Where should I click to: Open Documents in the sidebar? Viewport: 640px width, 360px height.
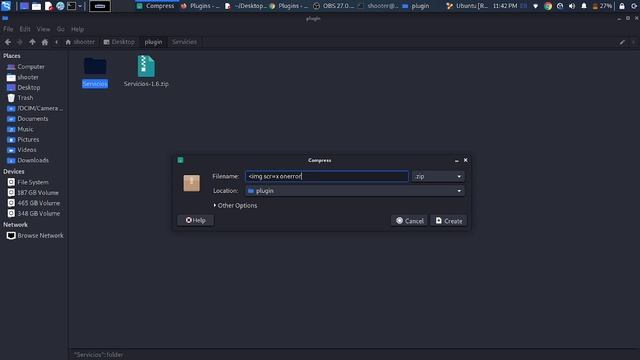click(33, 119)
